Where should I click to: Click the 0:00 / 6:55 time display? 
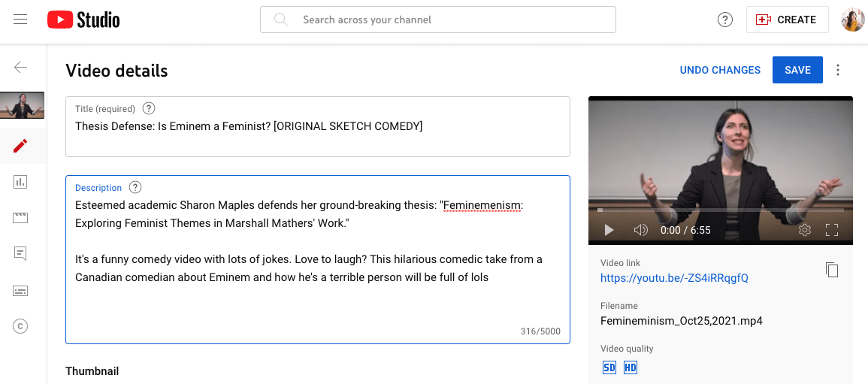pos(685,230)
